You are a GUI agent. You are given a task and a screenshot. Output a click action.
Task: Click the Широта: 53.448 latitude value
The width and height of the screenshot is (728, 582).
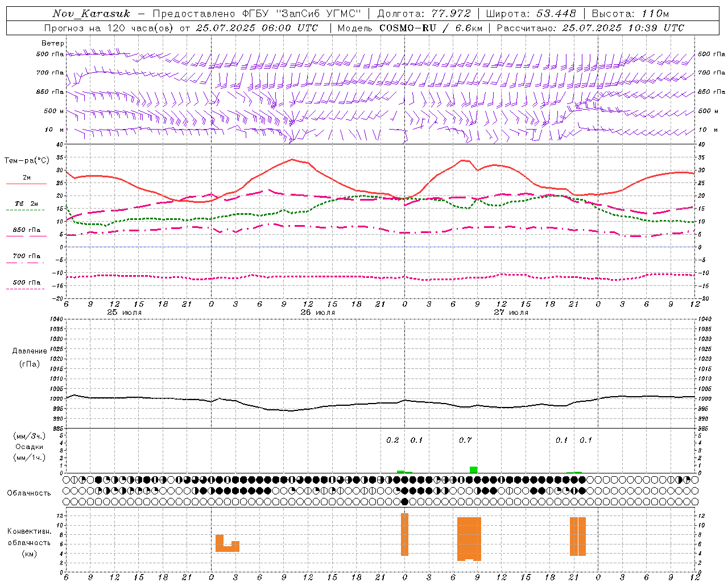coord(531,14)
